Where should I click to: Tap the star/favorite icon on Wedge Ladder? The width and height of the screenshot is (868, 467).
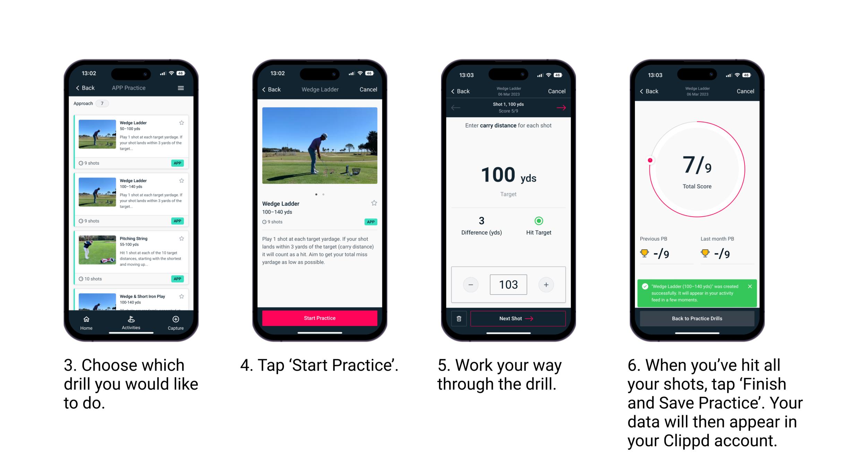pyautogui.click(x=184, y=122)
